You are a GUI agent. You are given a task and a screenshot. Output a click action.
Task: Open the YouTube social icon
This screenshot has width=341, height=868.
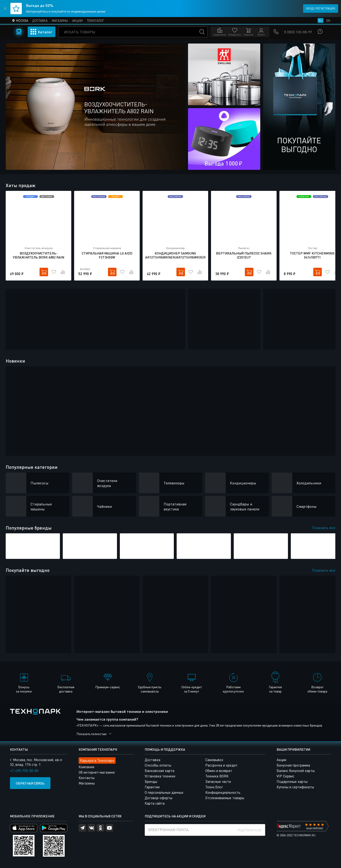click(109, 828)
